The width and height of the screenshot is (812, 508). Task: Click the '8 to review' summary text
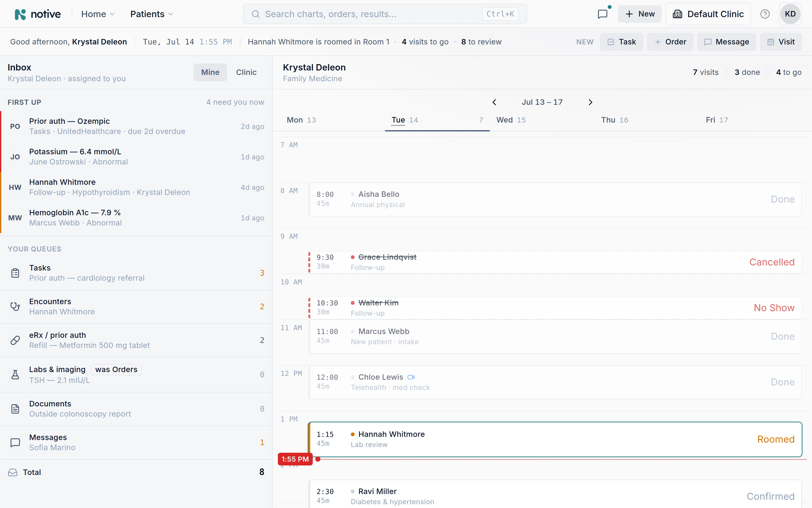pyautogui.click(x=481, y=42)
